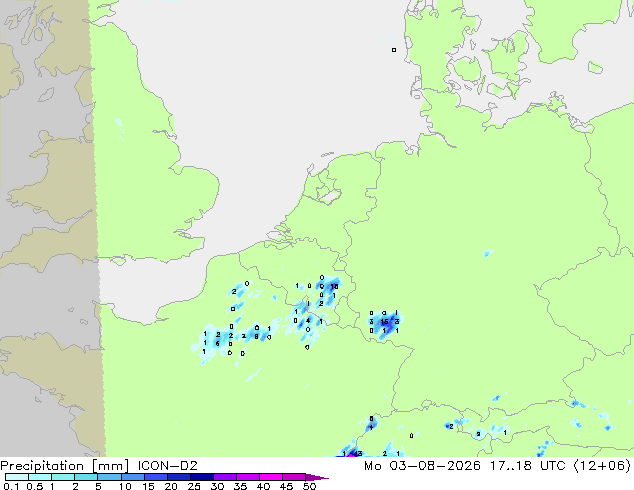Click the 1–2 mm legend color swatch

click(63, 477)
